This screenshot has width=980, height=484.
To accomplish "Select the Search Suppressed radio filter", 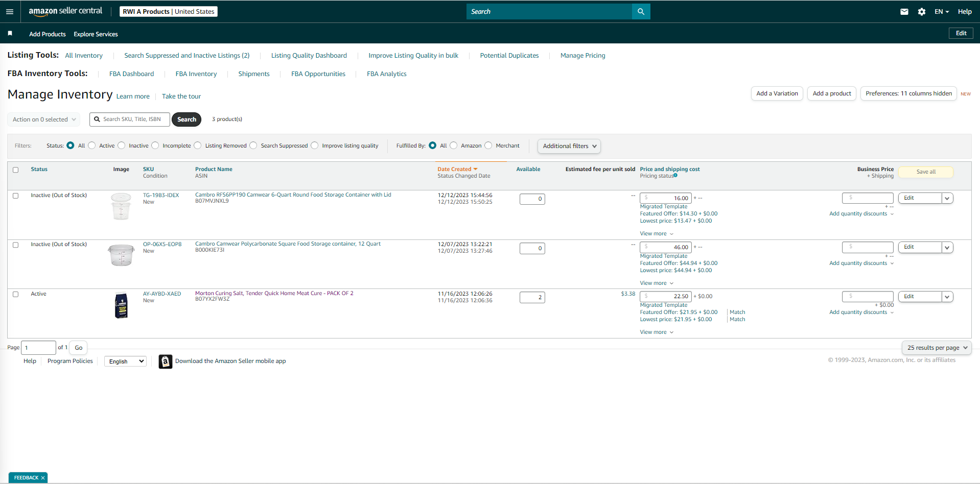I will (x=253, y=146).
